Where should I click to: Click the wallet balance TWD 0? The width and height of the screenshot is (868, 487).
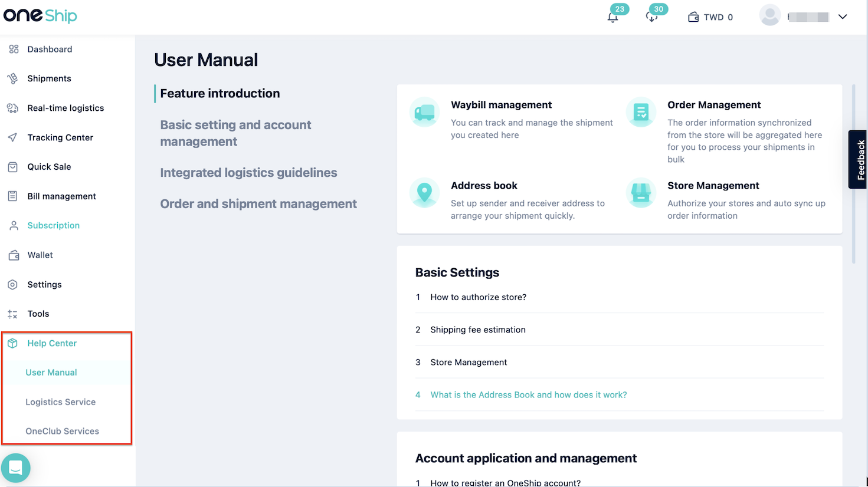[710, 17]
